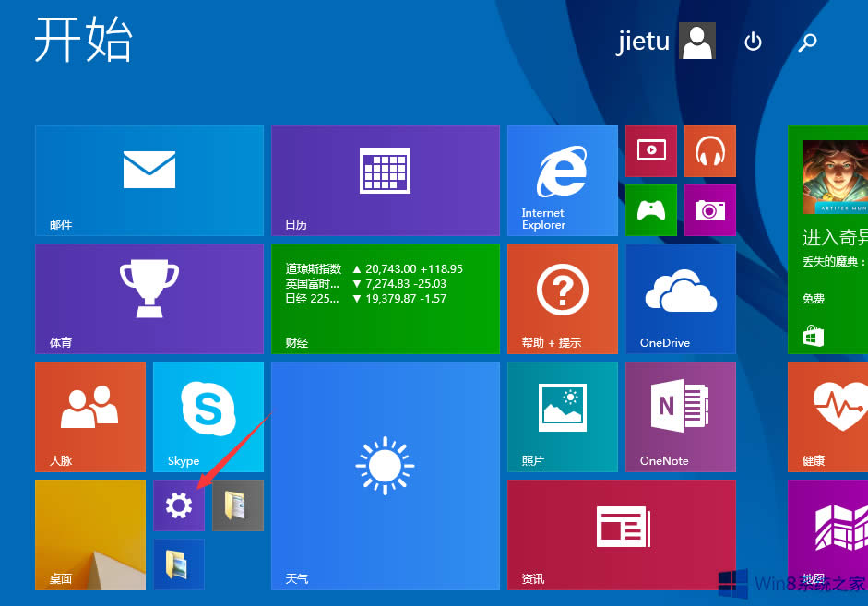This screenshot has height=606, width=868.
Task: Open the settings gear tile
Action: (x=178, y=505)
